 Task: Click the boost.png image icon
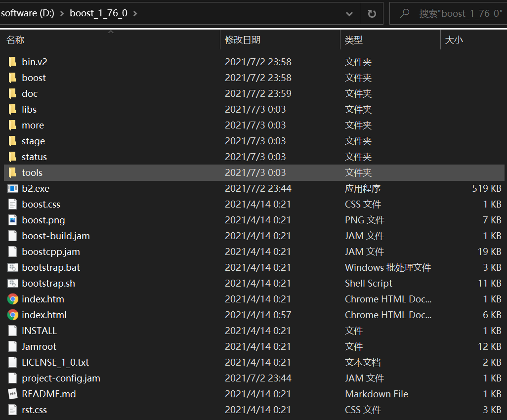(x=13, y=220)
